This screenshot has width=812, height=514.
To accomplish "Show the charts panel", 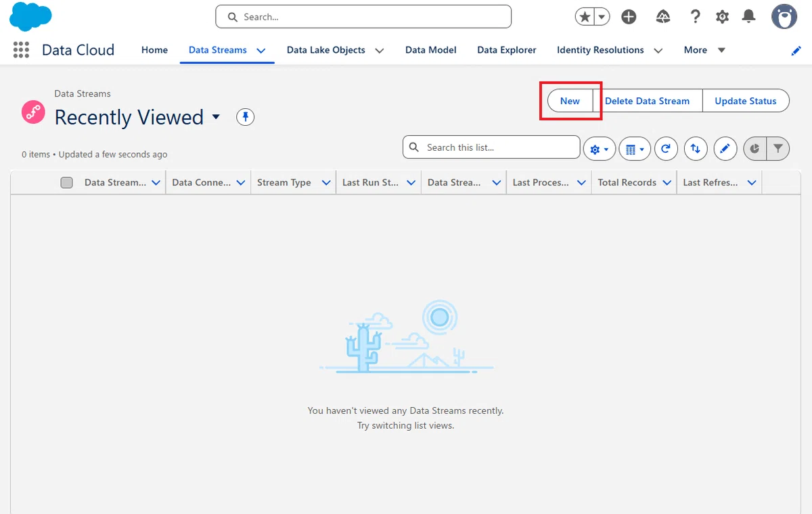I will (x=755, y=149).
